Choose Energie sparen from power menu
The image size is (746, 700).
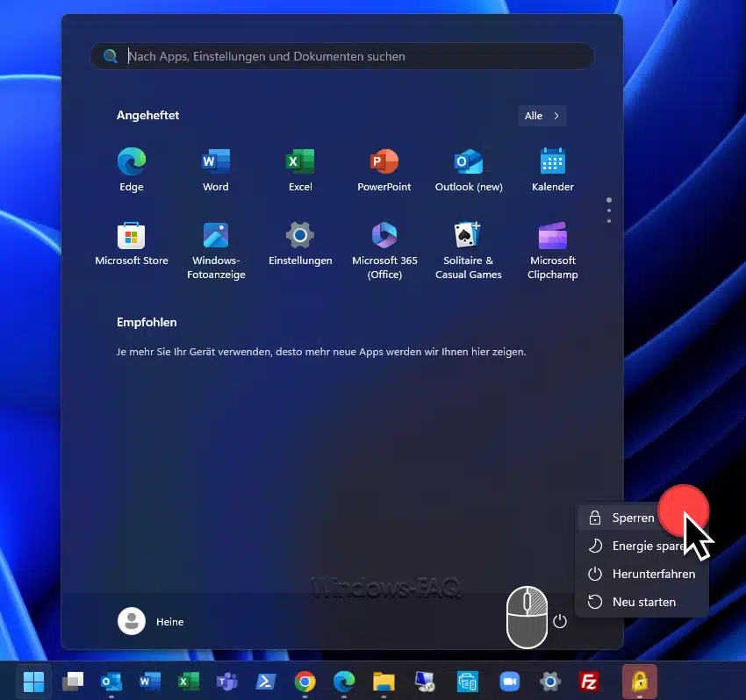[642, 546]
